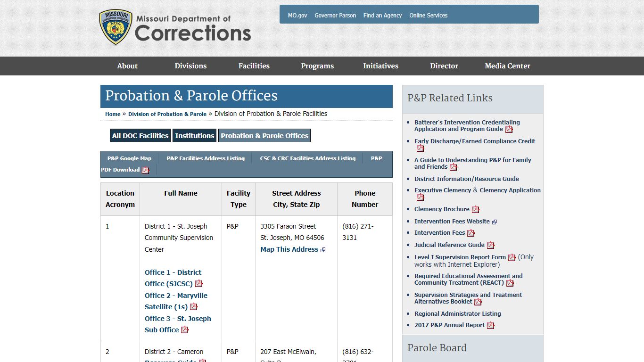Click the Phone Number column header
This screenshot has height=362, width=644.
(365, 199)
